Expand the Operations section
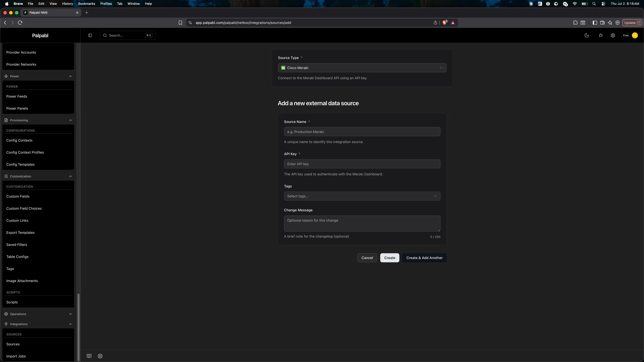This screenshot has height=362, width=644. (70, 314)
